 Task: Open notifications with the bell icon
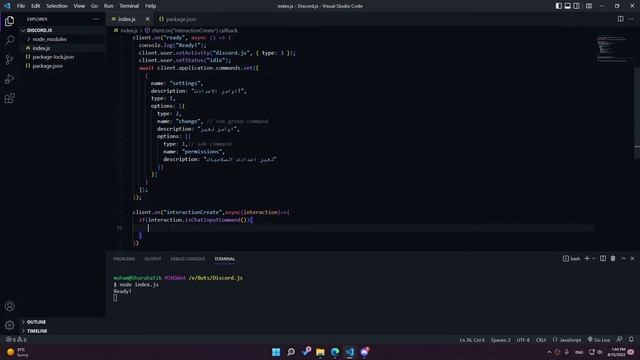click(631, 339)
